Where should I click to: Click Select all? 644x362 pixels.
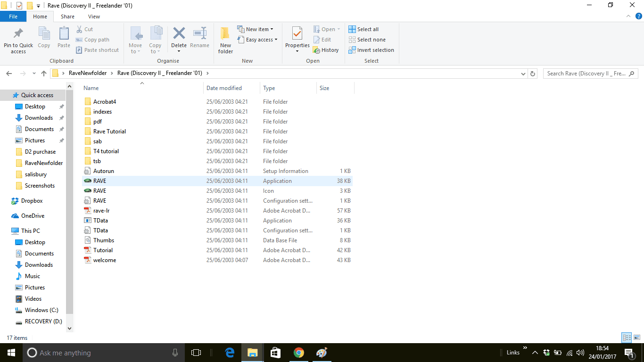click(363, 29)
